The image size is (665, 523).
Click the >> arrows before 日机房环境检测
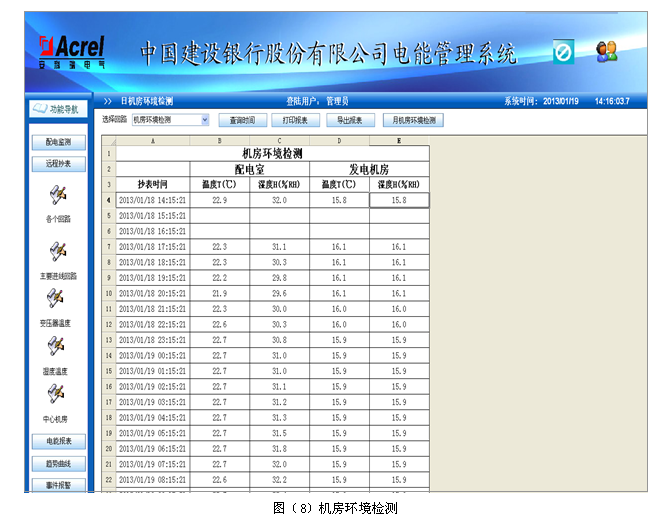(x=108, y=101)
